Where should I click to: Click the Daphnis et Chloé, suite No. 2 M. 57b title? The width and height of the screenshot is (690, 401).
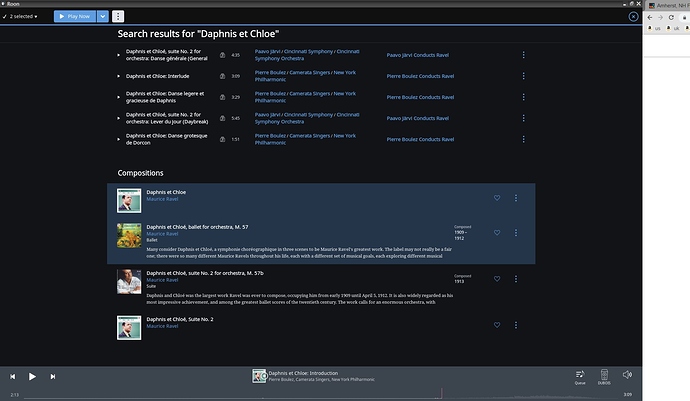205,273
